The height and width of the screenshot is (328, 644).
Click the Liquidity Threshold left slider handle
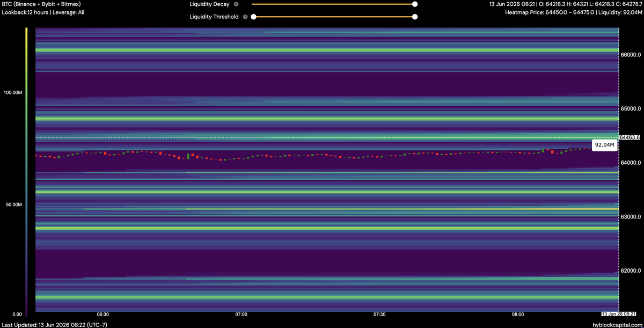coord(254,17)
